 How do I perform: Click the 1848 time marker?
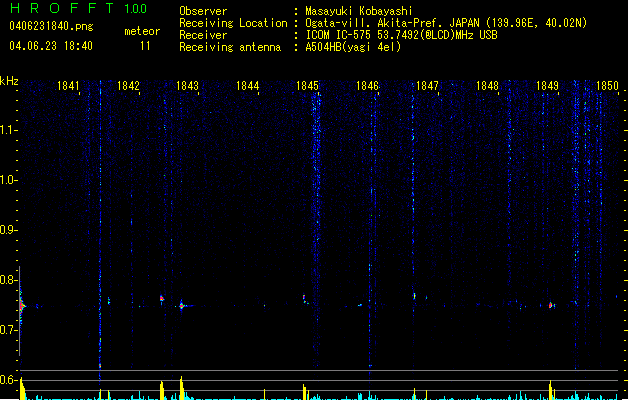point(487,86)
